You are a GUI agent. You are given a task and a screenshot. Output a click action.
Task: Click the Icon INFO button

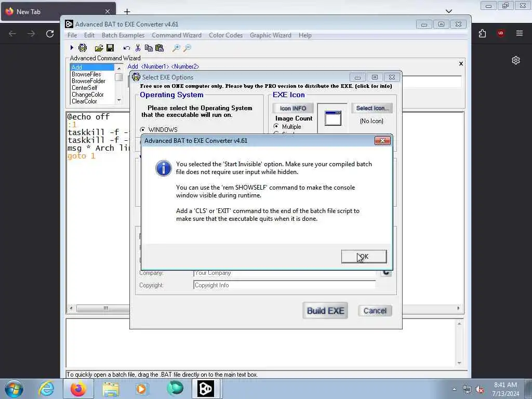click(x=293, y=108)
